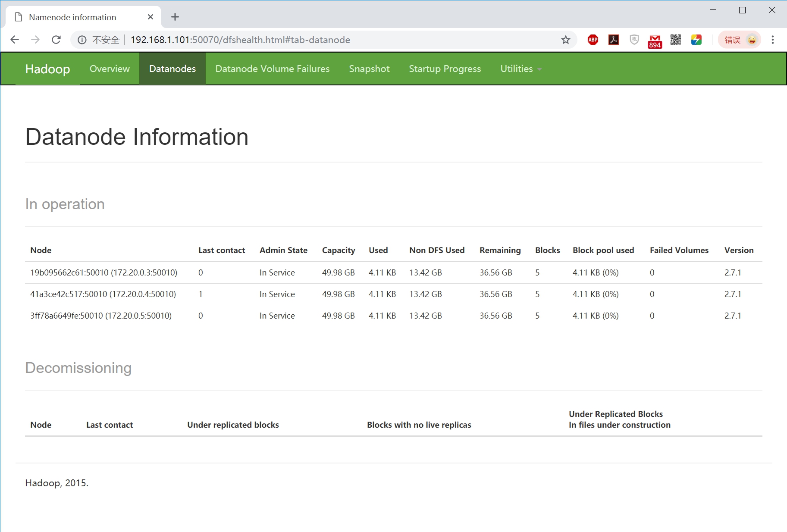
Task: Click Blocks with no live replicas header
Action: pyautogui.click(x=419, y=425)
